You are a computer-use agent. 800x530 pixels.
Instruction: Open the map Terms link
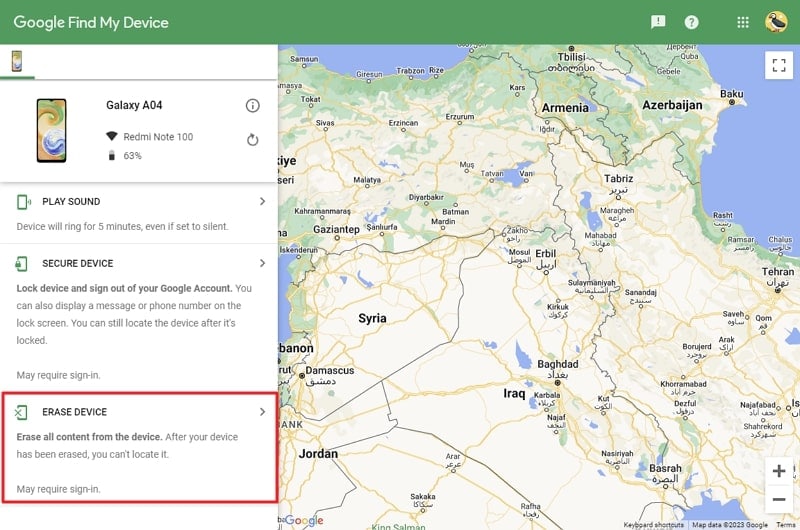tap(785, 525)
